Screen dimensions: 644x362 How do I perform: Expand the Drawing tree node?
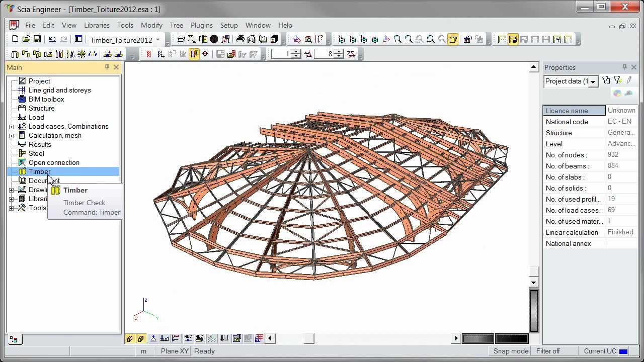[x=11, y=190]
